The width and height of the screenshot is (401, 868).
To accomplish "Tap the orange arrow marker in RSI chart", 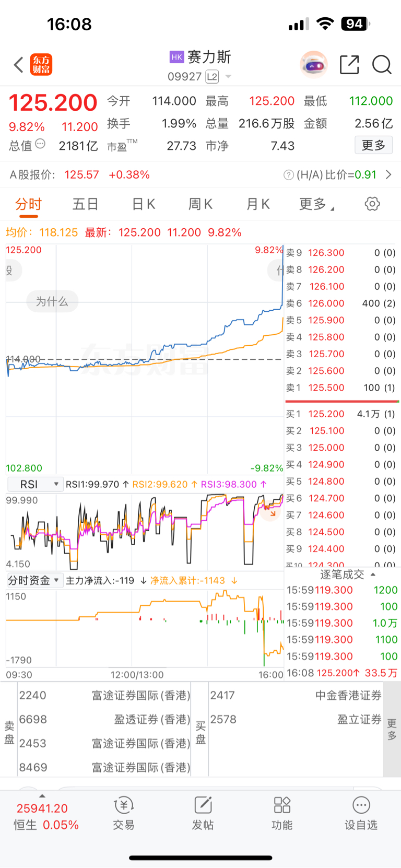I will (273, 513).
